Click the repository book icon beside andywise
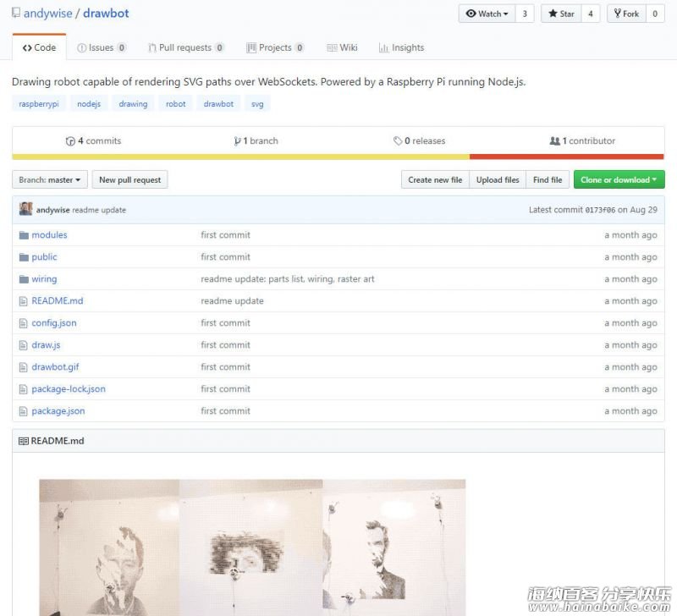This screenshot has height=616, width=677. coord(16,13)
